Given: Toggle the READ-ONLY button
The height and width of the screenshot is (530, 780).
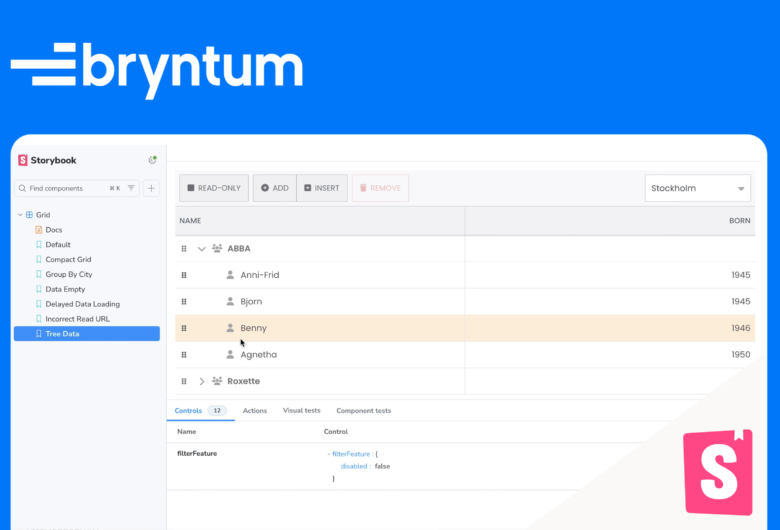Looking at the screenshot, I should point(214,188).
